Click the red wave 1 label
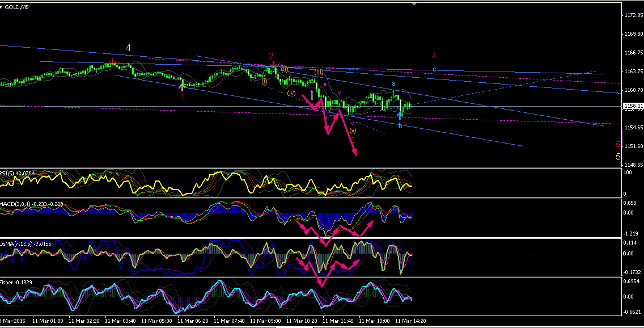The width and height of the screenshot is (644, 328). [183, 96]
